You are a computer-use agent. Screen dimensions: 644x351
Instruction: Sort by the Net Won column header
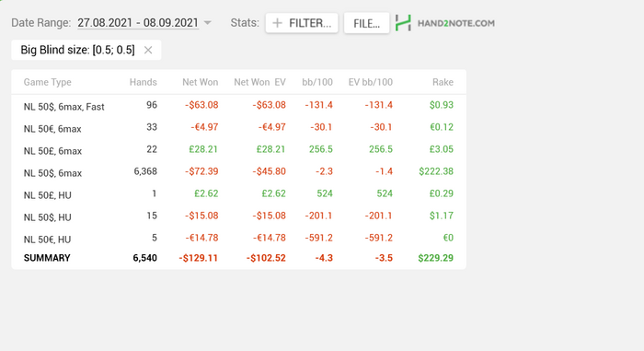pyautogui.click(x=200, y=82)
